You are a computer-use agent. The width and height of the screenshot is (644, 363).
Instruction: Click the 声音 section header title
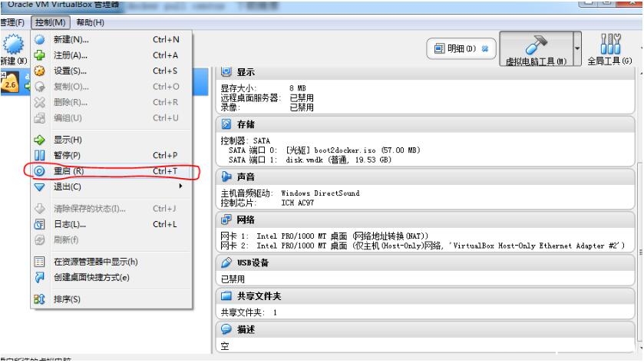tap(246, 177)
